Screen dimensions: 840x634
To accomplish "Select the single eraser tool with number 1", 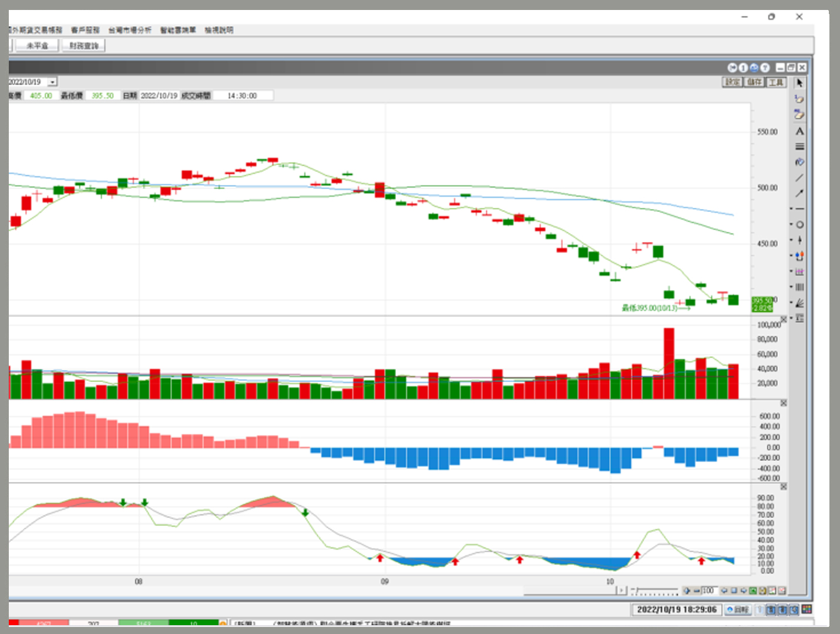I will [x=799, y=99].
